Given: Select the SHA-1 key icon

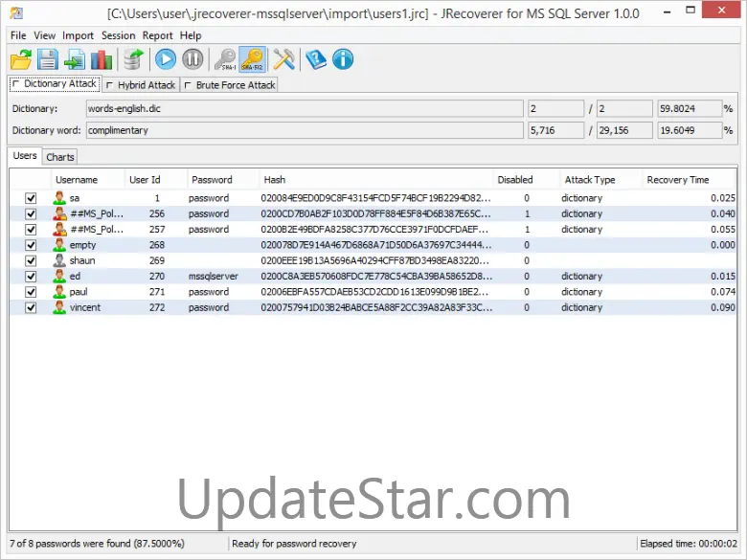Looking at the screenshot, I should pos(225,60).
